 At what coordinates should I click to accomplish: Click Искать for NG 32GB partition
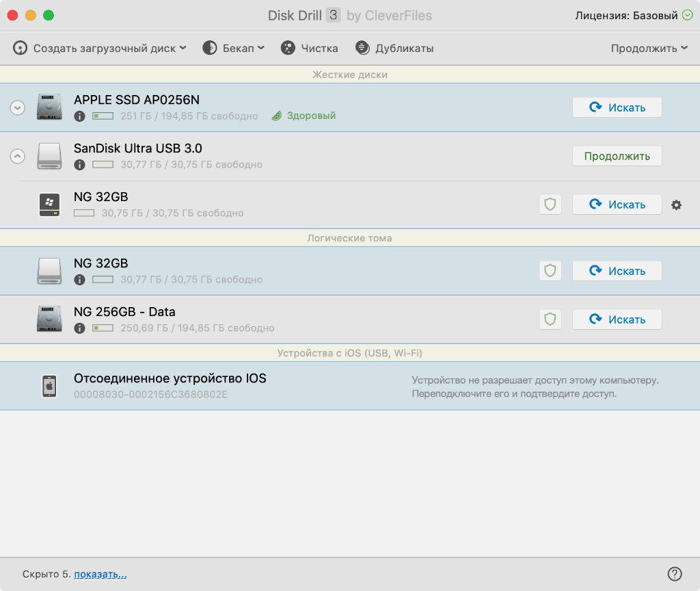click(617, 205)
